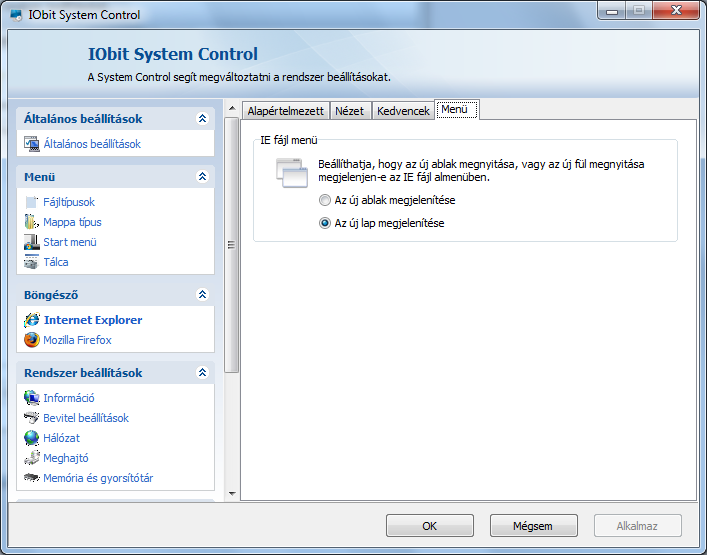Open the Fájltípusok link
Viewport: 707px width, 555px height.
(x=69, y=202)
